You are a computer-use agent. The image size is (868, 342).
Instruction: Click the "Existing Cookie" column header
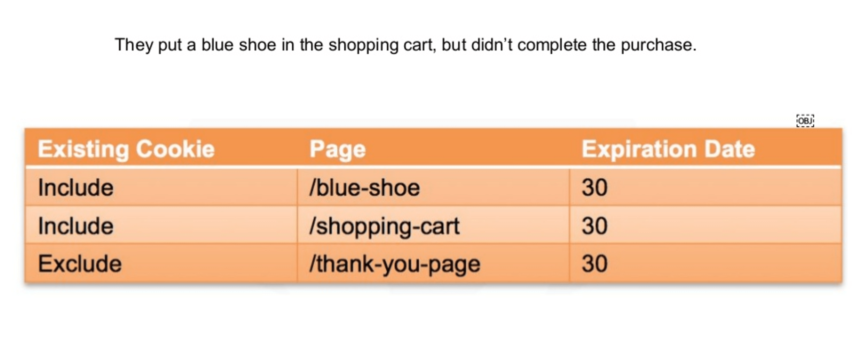click(126, 149)
